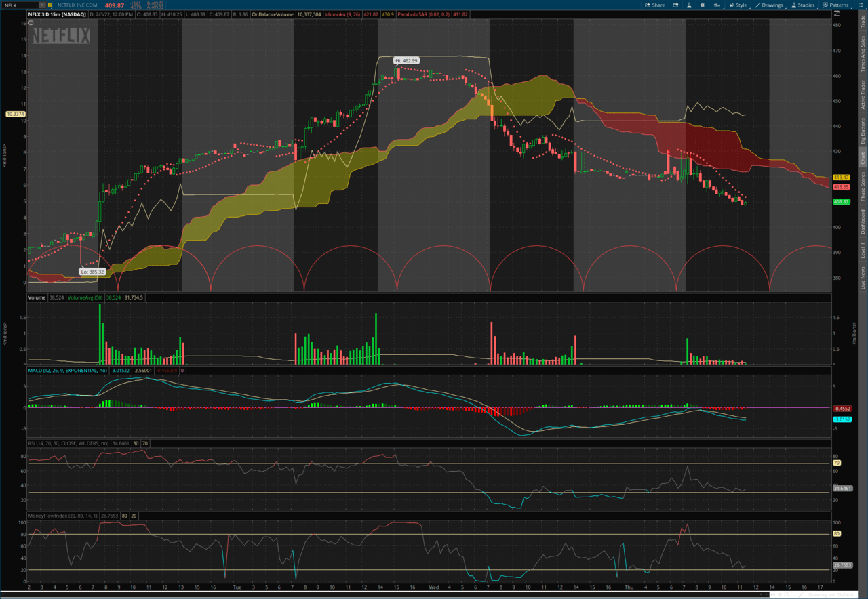This screenshot has height=599, width=868.
Task: Click the red 415.55 price axis tag
Action: [x=842, y=186]
